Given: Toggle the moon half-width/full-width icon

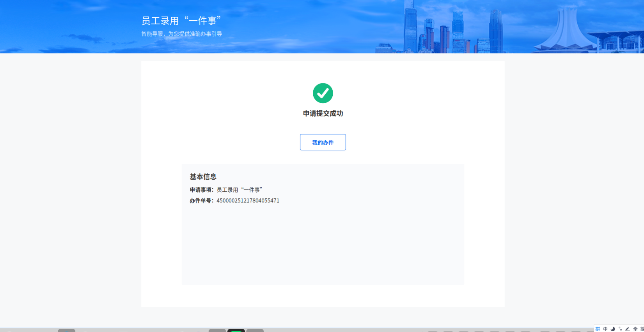Looking at the screenshot, I should click(x=612, y=329).
